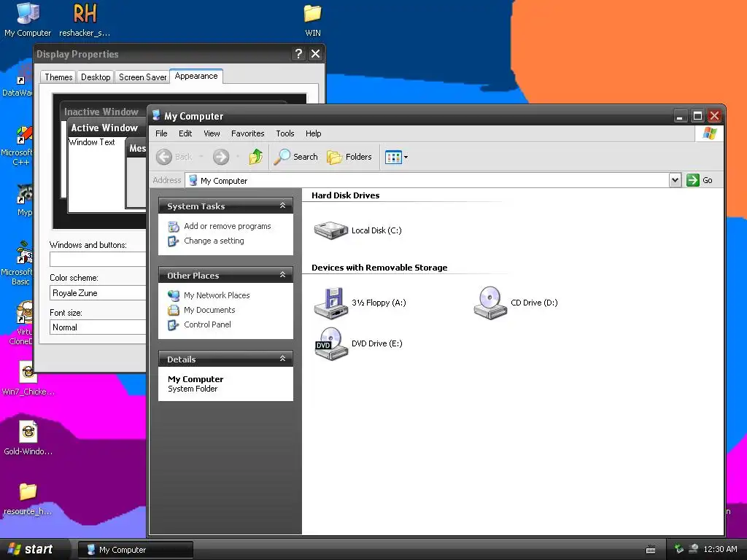Image resolution: width=747 pixels, height=560 pixels.
Task: Select the DVD Drive (E:) icon
Action: coord(331,343)
